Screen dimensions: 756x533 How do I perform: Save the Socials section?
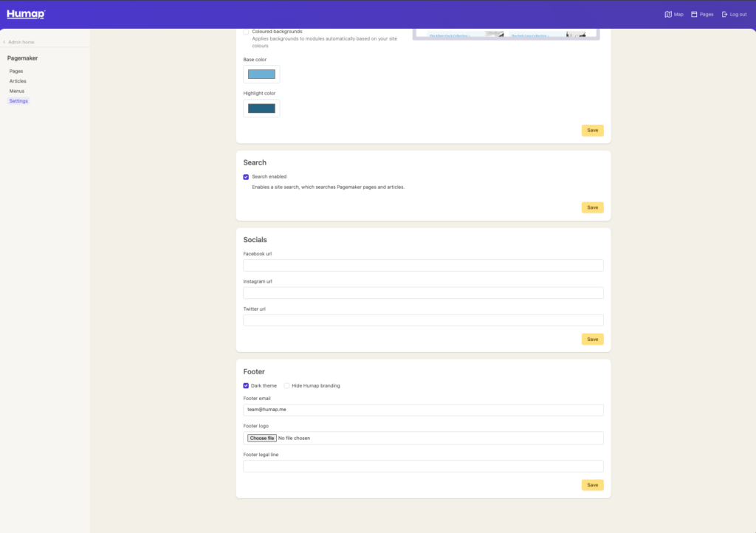point(592,340)
